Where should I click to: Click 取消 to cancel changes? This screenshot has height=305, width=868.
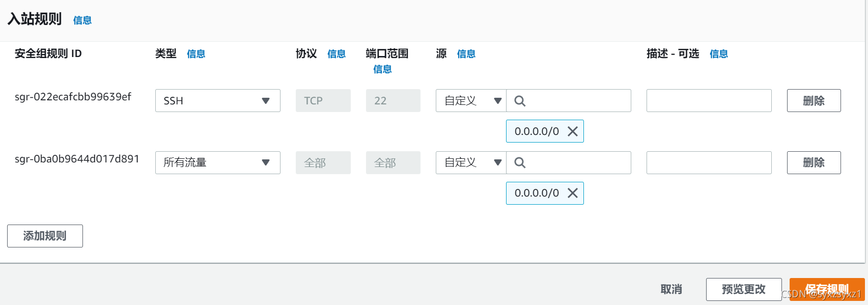pos(671,289)
